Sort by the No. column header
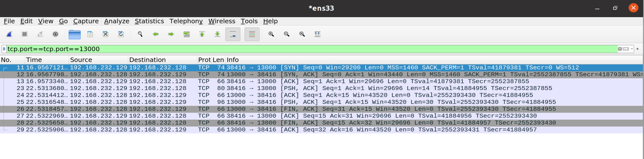Screen dimensions: 644x159 coord(13,60)
